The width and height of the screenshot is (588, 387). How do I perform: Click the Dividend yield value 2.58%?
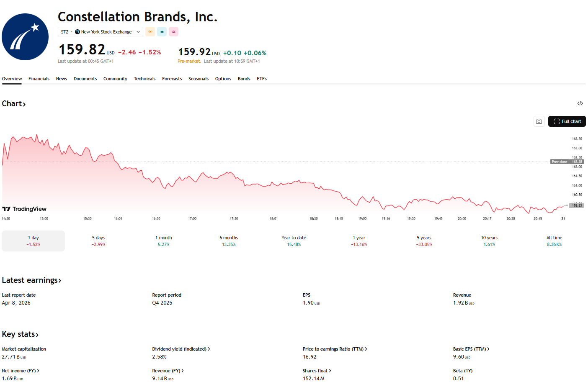[159, 357]
